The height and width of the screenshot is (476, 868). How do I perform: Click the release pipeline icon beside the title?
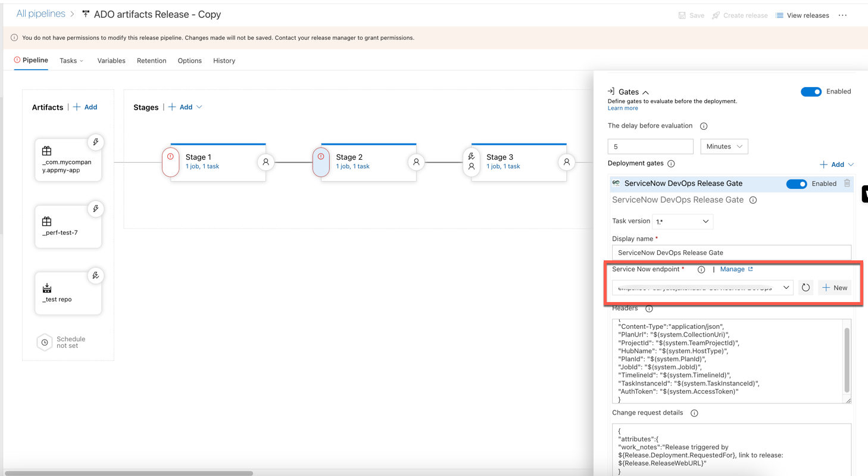point(86,14)
